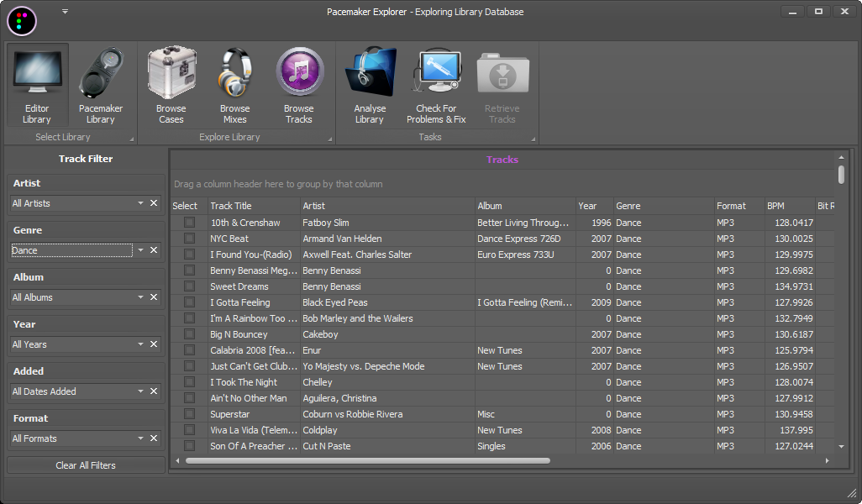Select the I Found You-(Radio) checkbox

click(x=190, y=255)
